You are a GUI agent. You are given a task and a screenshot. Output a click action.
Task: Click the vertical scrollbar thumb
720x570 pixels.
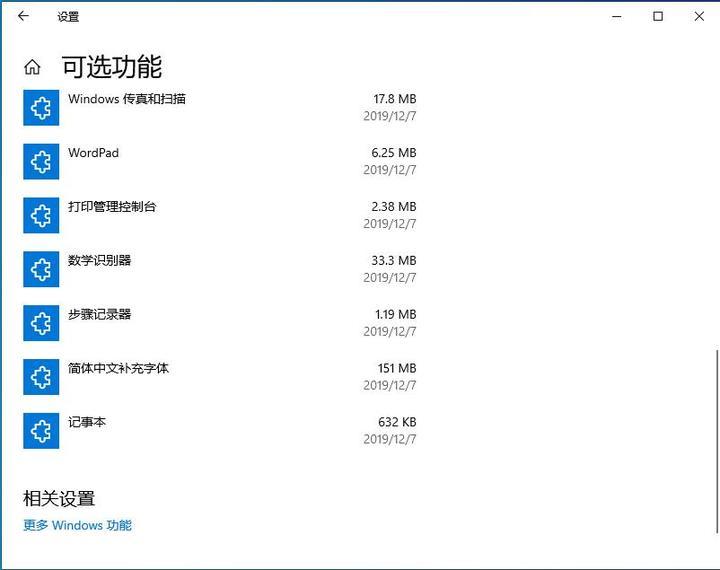[x=715, y=400]
